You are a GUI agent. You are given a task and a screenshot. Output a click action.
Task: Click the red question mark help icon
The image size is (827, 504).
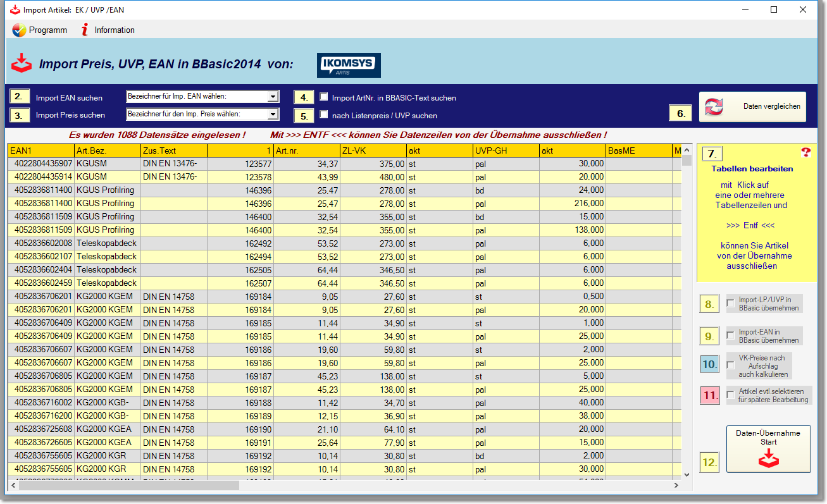click(805, 152)
